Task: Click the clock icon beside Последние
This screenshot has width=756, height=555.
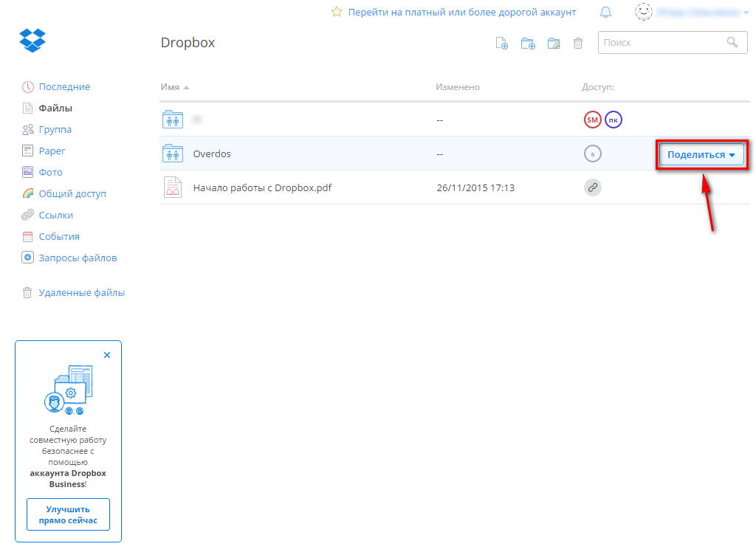Action: [x=28, y=87]
